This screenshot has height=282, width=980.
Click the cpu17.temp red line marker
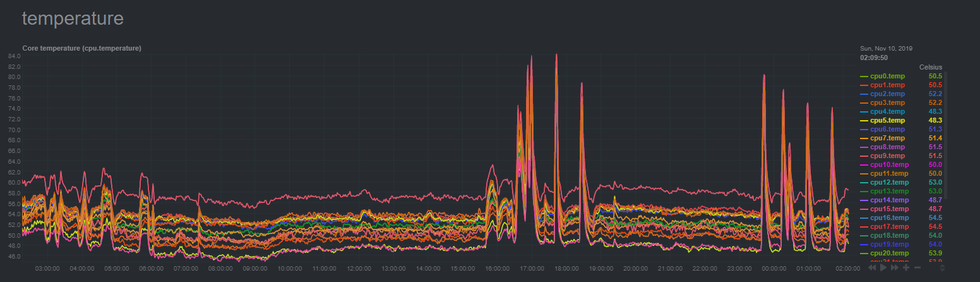864,226
